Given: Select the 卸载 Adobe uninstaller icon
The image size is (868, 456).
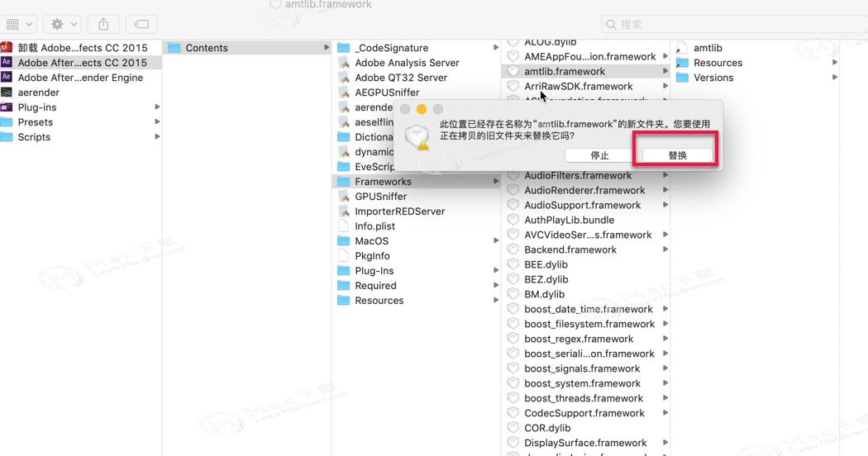Looking at the screenshot, I should [x=6, y=48].
